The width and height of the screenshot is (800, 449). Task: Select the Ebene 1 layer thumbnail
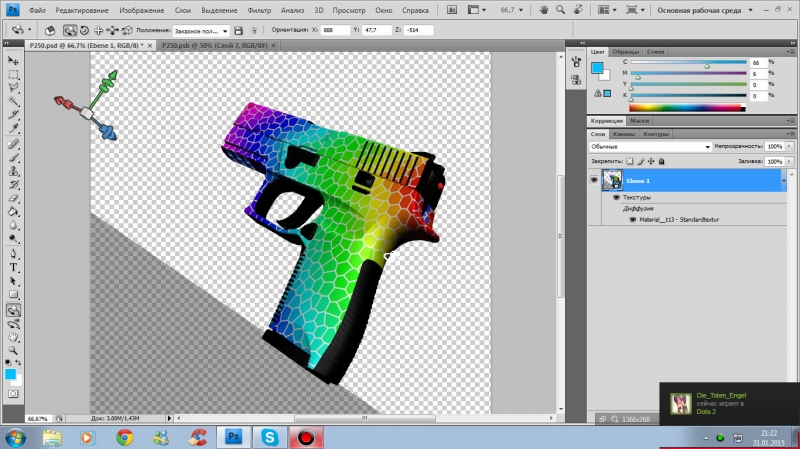(x=612, y=181)
